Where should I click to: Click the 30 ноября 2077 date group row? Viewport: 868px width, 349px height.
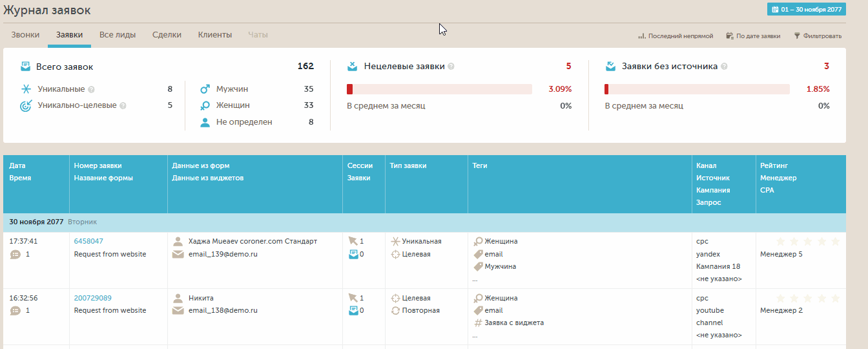pyautogui.click(x=424, y=222)
